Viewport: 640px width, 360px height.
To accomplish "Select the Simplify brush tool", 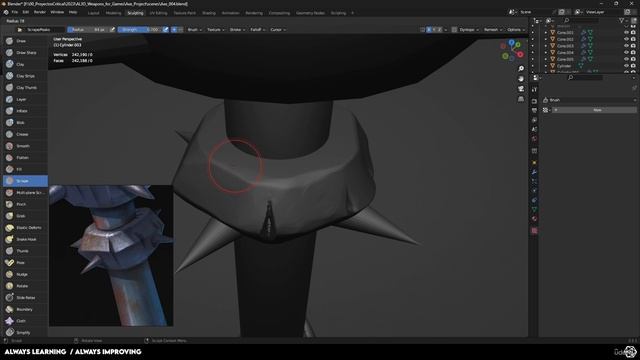I will click(25, 332).
